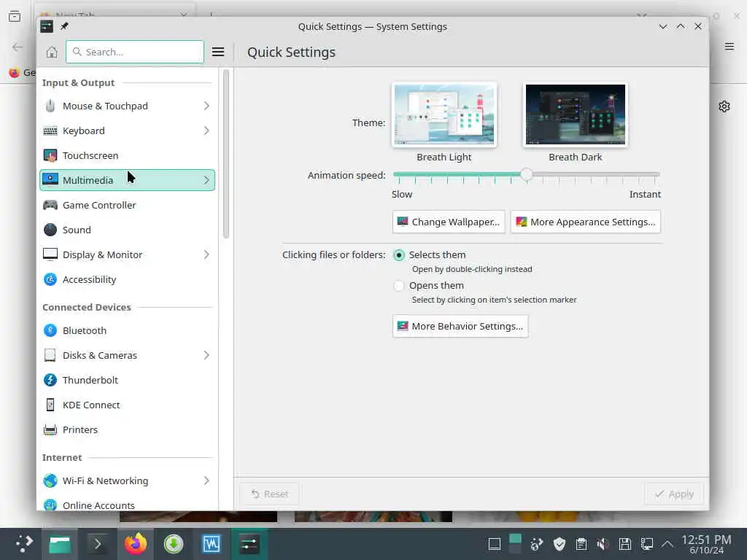747x560 pixels.
Task: Click the Multimedia icon
Action: pyautogui.click(x=50, y=180)
